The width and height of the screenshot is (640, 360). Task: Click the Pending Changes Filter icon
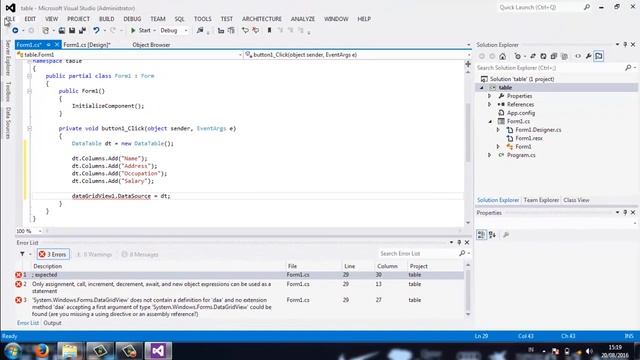point(518,56)
